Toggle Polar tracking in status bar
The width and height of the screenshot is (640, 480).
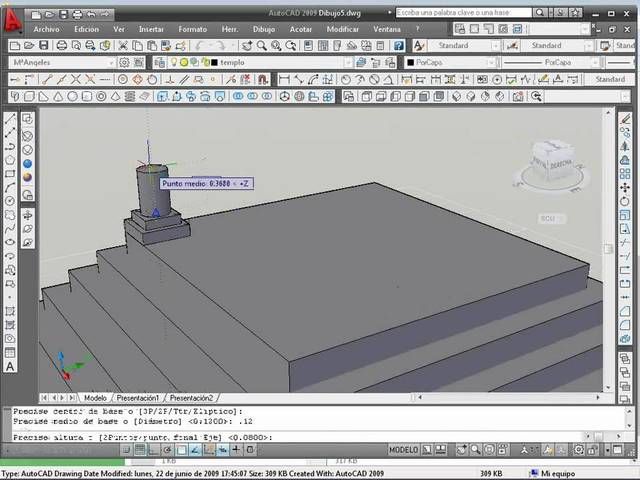168,450
